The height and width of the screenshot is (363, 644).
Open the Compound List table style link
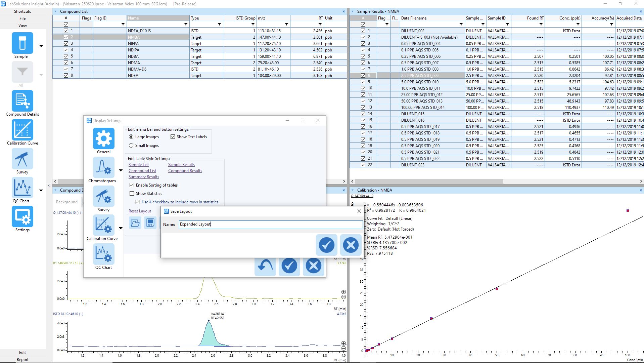click(142, 171)
